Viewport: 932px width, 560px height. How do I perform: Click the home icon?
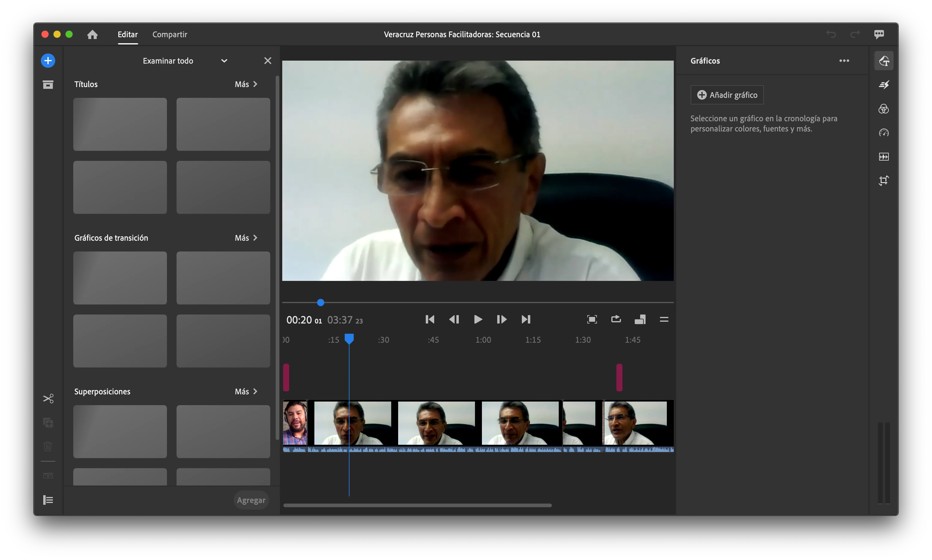pyautogui.click(x=92, y=35)
